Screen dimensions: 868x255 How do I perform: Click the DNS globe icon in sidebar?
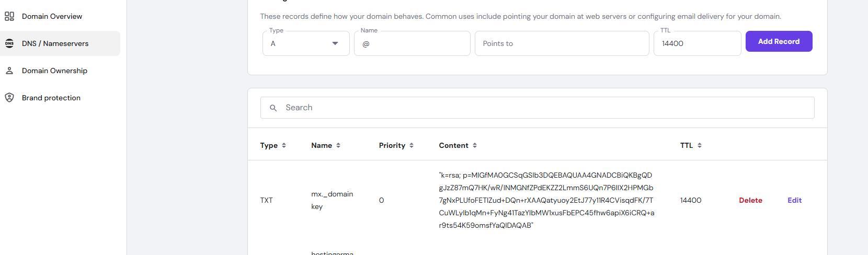[9, 43]
